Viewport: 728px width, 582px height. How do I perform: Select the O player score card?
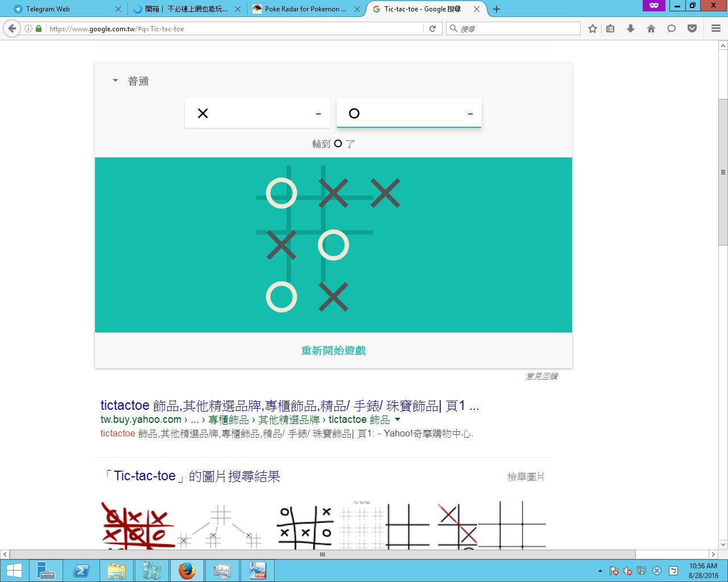[409, 113]
